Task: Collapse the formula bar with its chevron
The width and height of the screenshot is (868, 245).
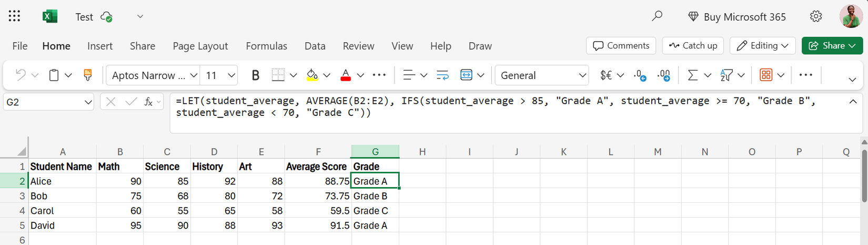Action: [x=853, y=101]
